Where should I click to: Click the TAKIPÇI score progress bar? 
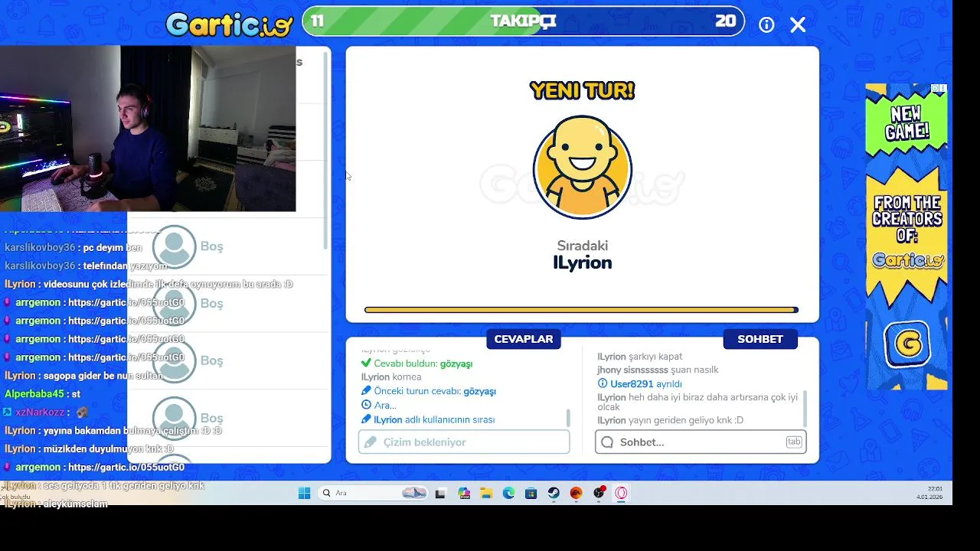pyautogui.click(x=523, y=21)
